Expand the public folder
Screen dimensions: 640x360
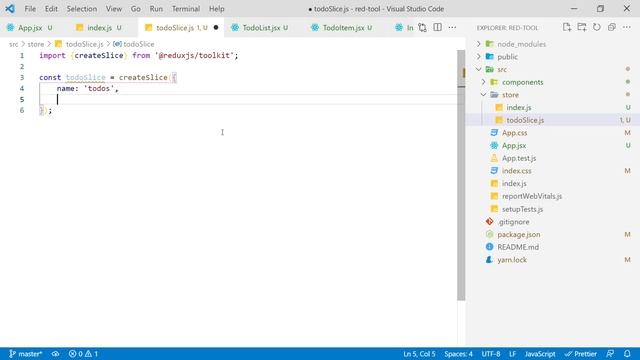pyautogui.click(x=507, y=57)
